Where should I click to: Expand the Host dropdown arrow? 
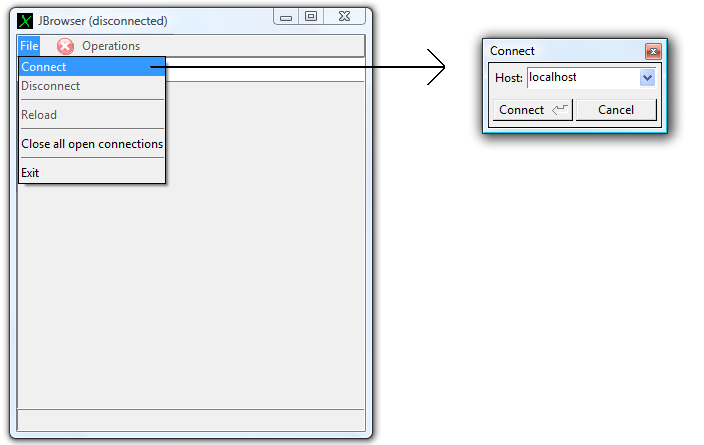[x=647, y=78]
